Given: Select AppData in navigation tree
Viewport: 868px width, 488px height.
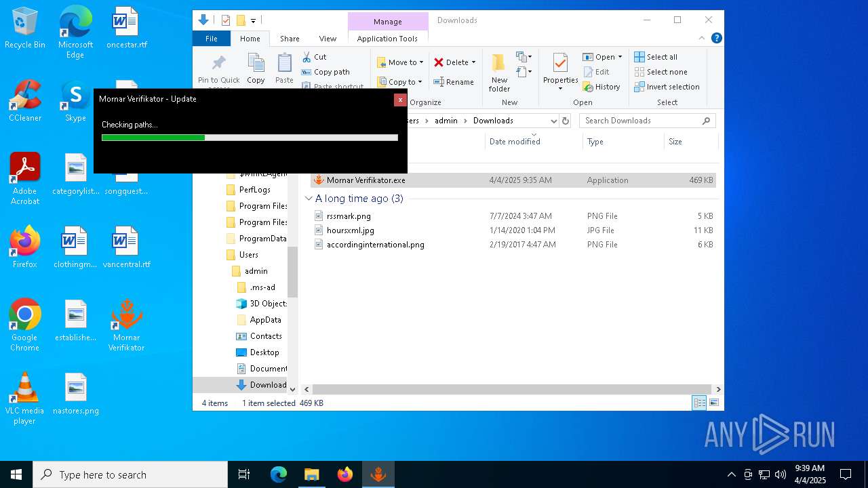Looking at the screenshot, I should [x=265, y=320].
